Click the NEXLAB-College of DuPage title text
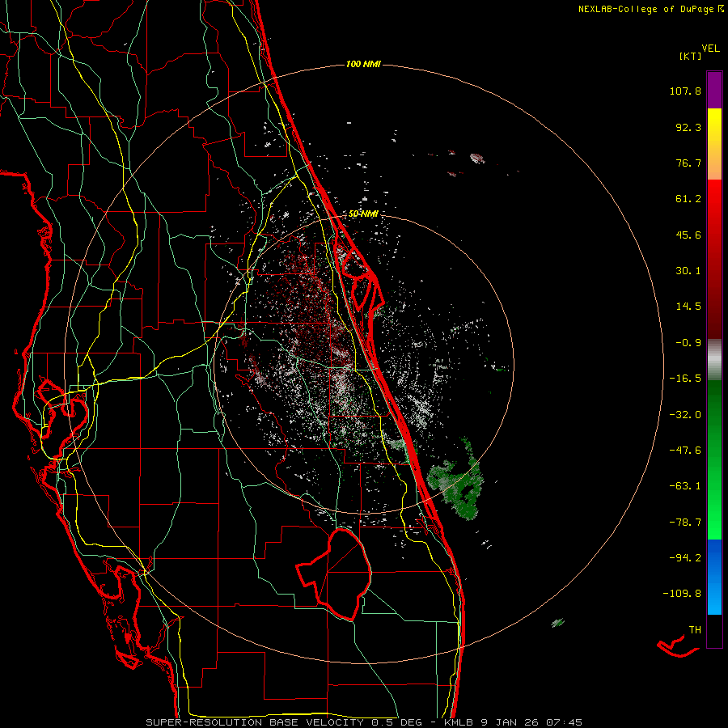728x728 pixels. [x=645, y=9]
